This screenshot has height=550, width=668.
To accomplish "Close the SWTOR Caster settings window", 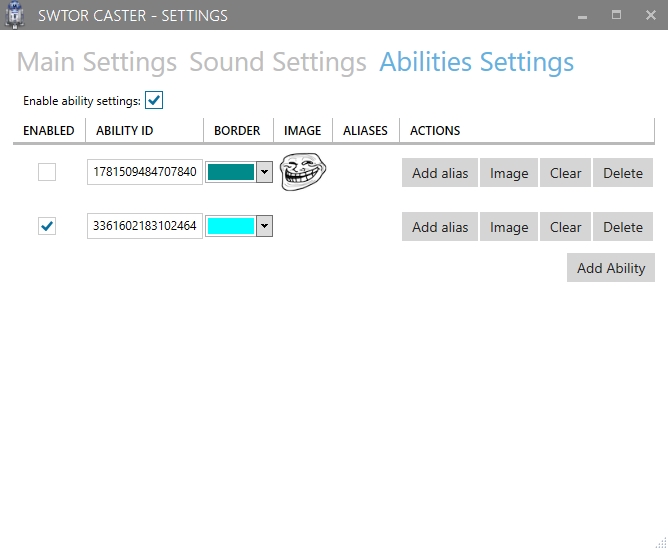I will (x=651, y=15).
